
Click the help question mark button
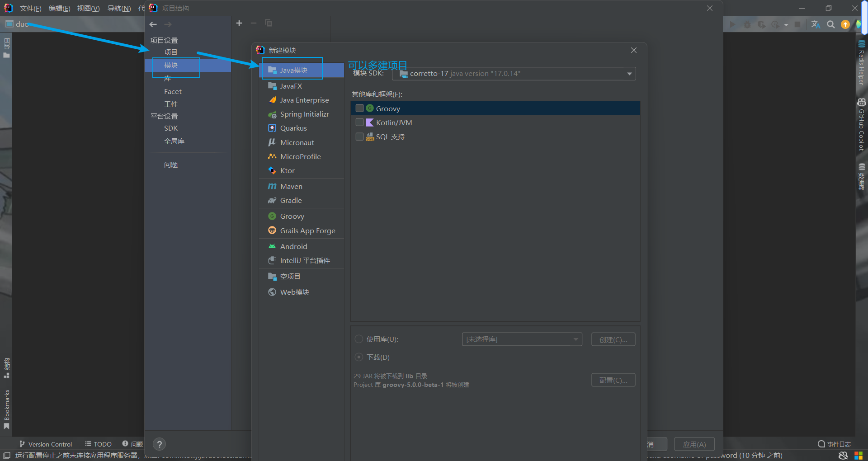point(159,444)
